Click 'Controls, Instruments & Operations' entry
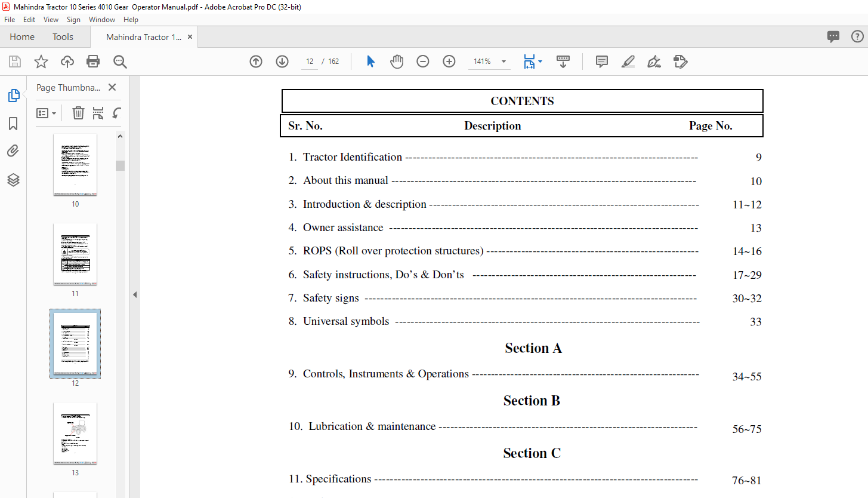The height and width of the screenshot is (498, 868). pos(386,374)
